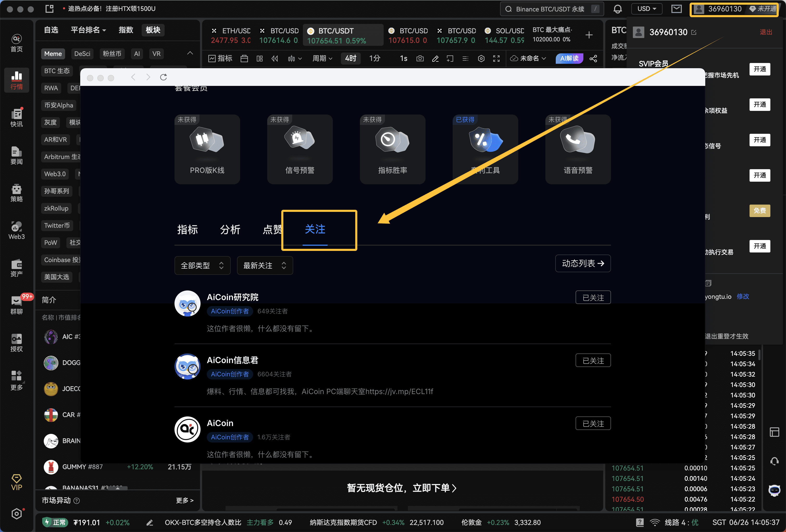Open the PRO版K线 membership card

pyautogui.click(x=207, y=149)
